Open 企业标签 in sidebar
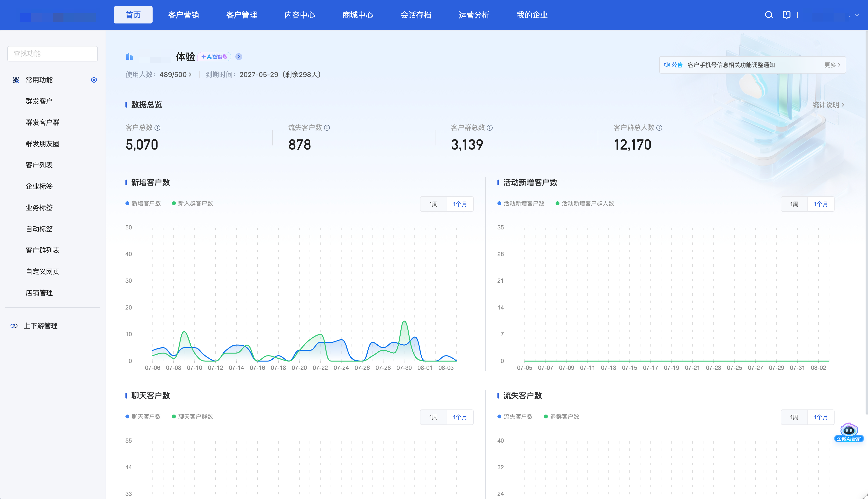This screenshot has height=499, width=868. coord(39,186)
